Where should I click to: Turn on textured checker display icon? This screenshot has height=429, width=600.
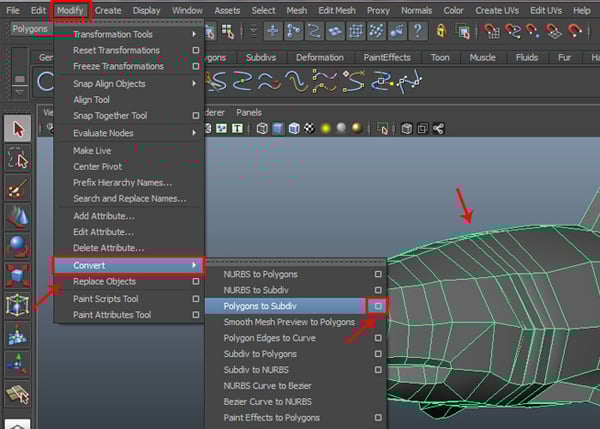(309, 128)
